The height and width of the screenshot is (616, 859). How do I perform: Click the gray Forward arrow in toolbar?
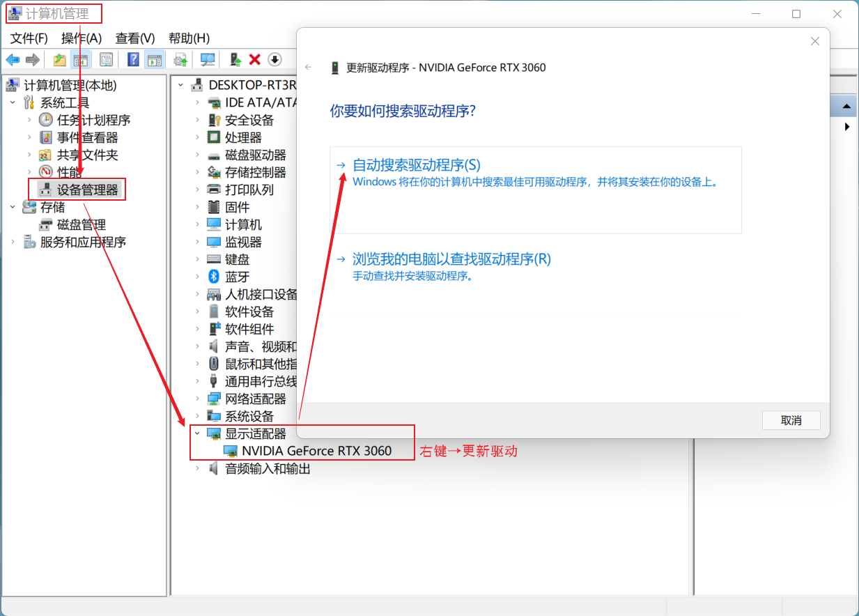(32, 60)
